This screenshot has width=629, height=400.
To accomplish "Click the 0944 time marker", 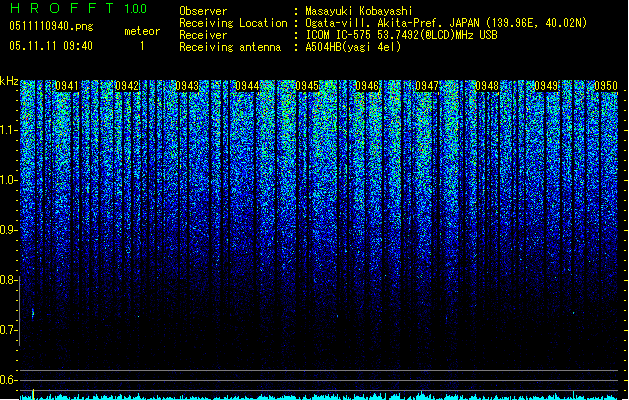I will click(247, 86).
